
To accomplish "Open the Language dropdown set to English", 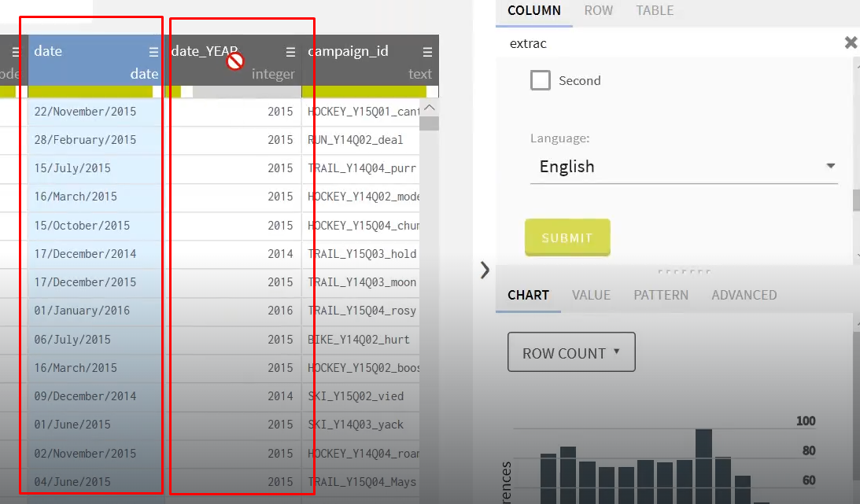I will (x=685, y=167).
